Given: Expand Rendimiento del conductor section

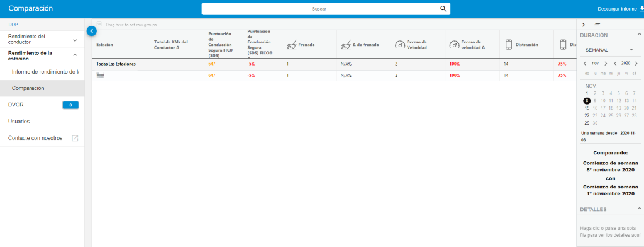Looking at the screenshot, I should [x=42, y=39].
